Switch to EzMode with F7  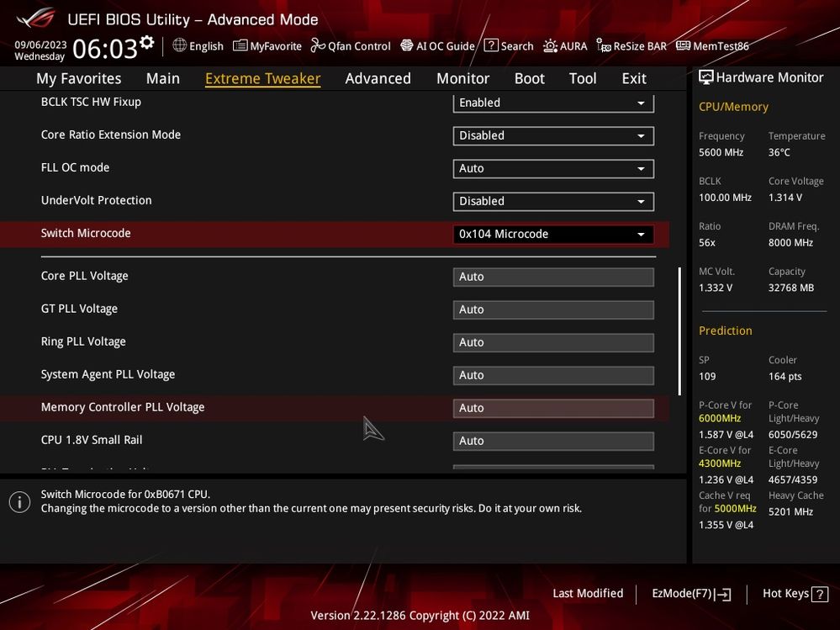690,594
